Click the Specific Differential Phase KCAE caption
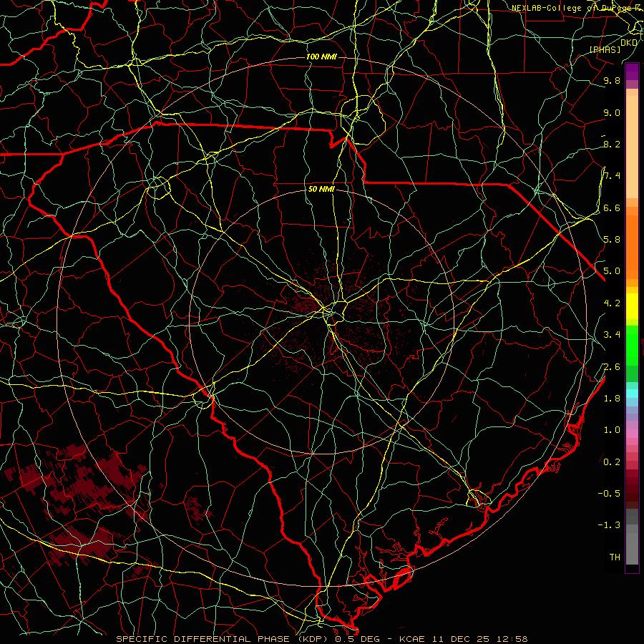The width and height of the screenshot is (644, 644). pyautogui.click(x=321, y=639)
